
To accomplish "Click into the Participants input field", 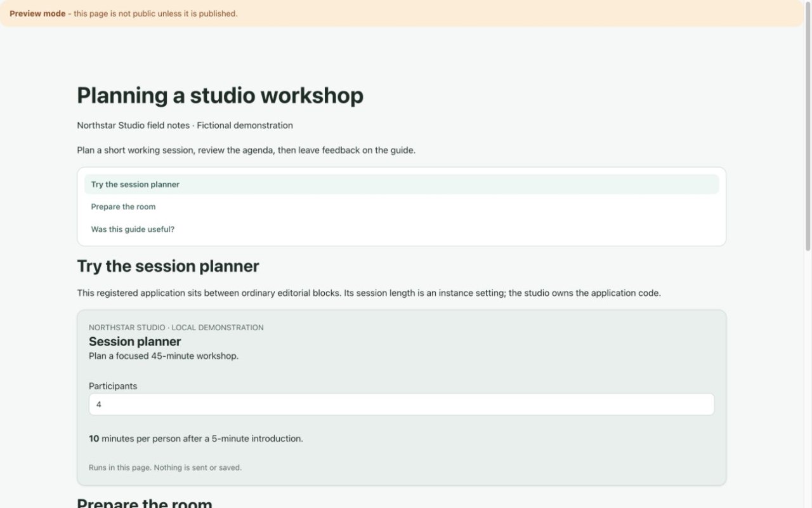I will point(402,404).
